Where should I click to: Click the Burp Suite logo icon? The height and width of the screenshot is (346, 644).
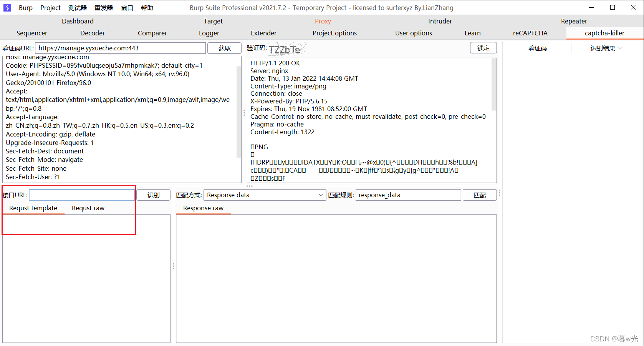pyautogui.click(x=7, y=7)
